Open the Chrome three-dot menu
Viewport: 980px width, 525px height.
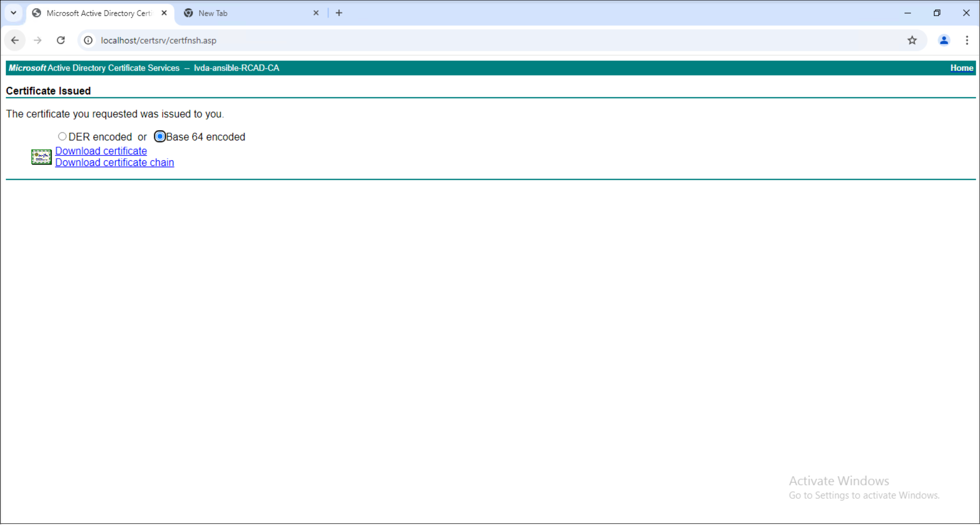coord(967,40)
